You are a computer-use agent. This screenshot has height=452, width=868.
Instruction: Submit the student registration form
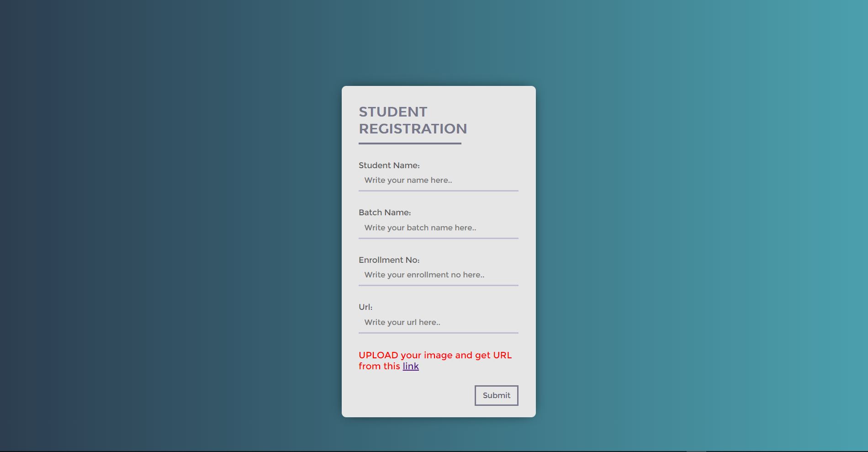pyautogui.click(x=497, y=395)
